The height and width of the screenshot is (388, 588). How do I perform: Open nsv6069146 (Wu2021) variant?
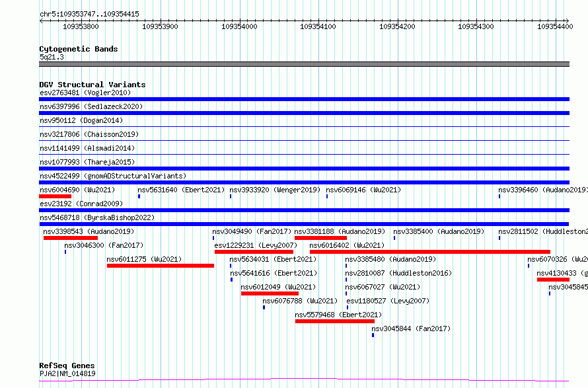[x=363, y=190]
